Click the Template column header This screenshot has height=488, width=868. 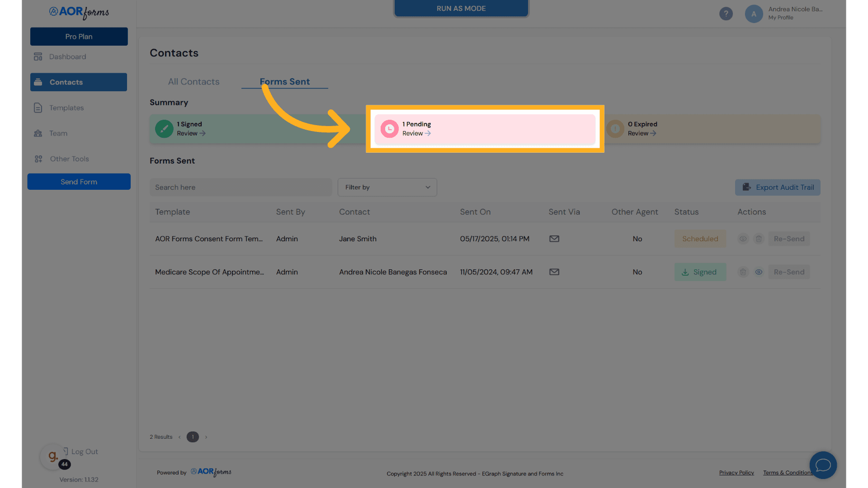pyautogui.click(x=172, y=212)
